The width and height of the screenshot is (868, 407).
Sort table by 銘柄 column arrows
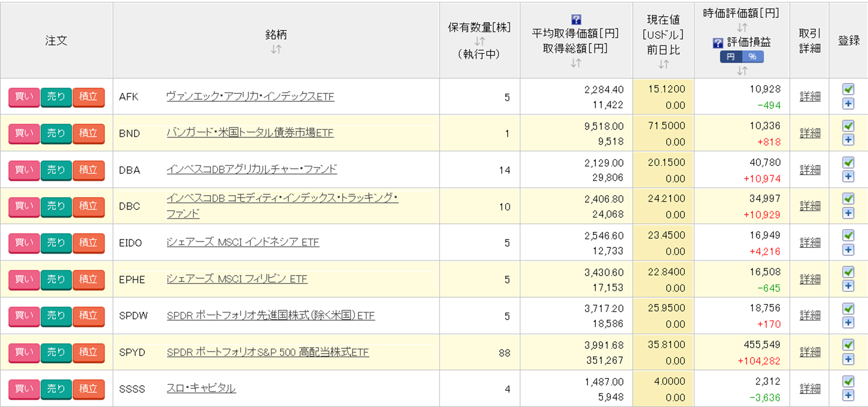pyautogui.click(x=276, y=50)
